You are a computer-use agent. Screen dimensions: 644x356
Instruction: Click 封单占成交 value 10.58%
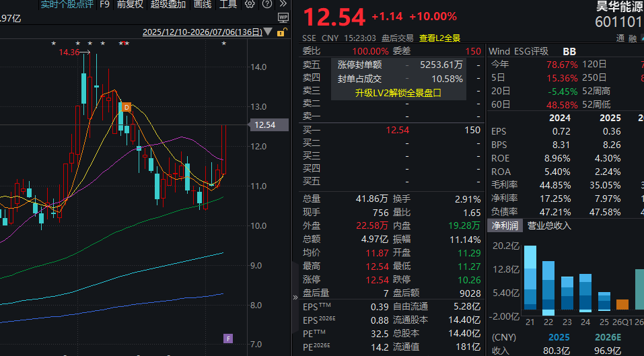tap(447, 79)
